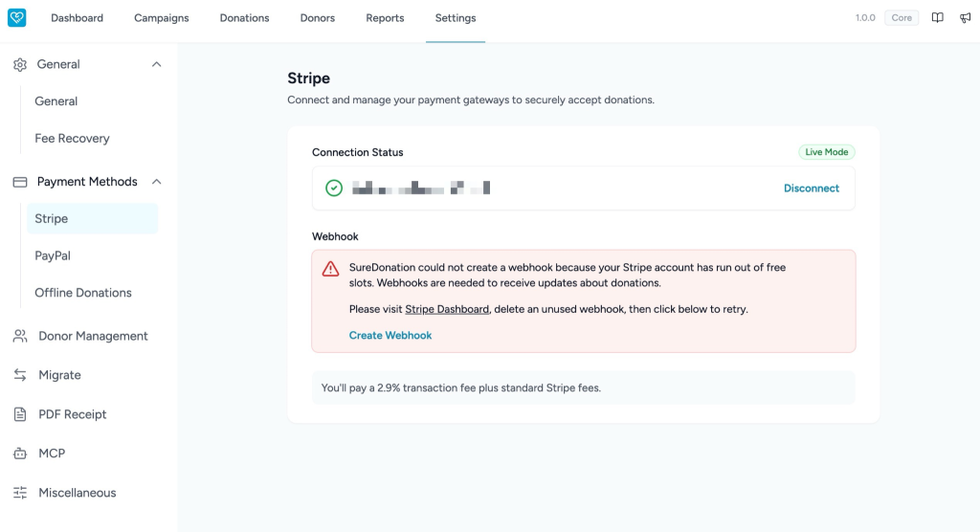Open the Donors tab

(x=318, y=18)
